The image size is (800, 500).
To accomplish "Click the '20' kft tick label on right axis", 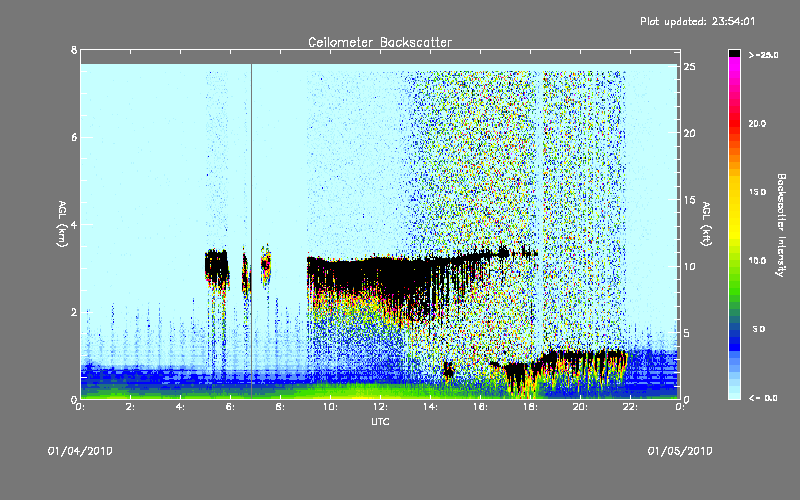I will [690, 133].
